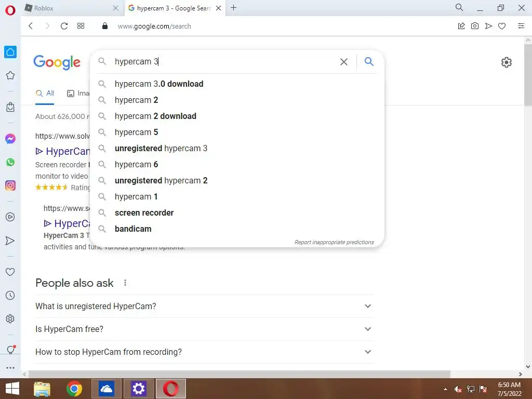This screenshot has height=399, width=532.
Task: Close the hypercam 3 search tab
Action: 219,8
